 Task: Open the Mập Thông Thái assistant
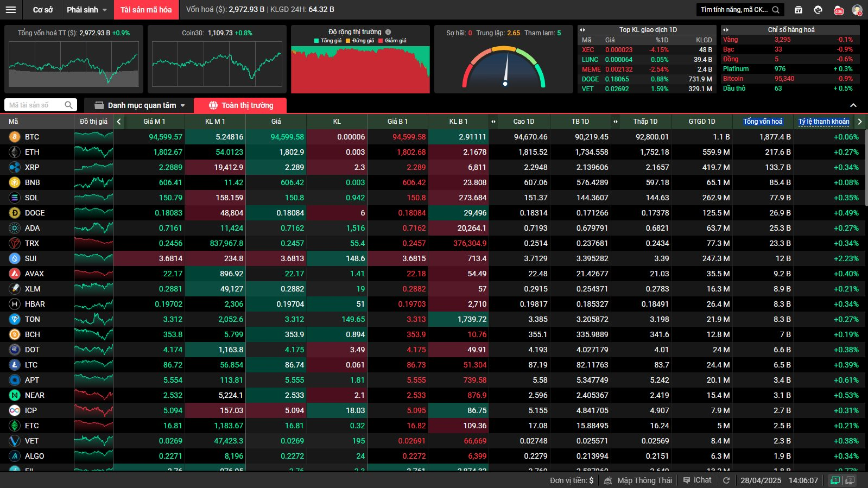tap(638, 480)
